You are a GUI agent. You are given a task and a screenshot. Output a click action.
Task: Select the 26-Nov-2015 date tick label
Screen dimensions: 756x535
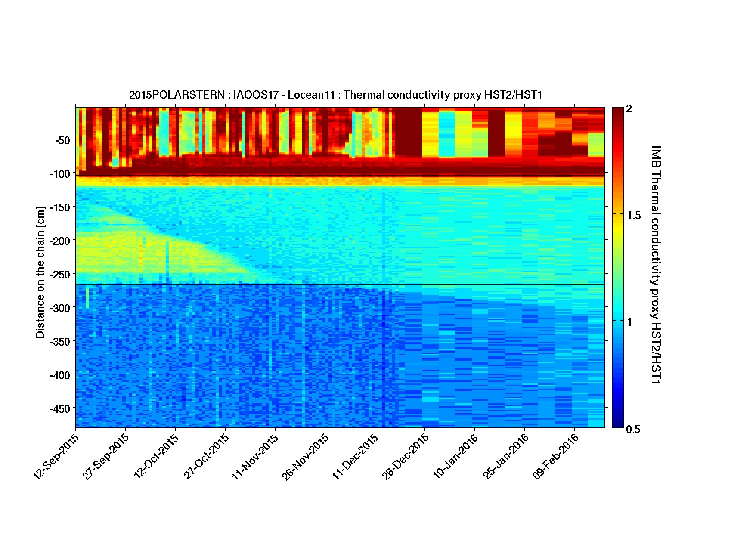click(x=305, y=456)
